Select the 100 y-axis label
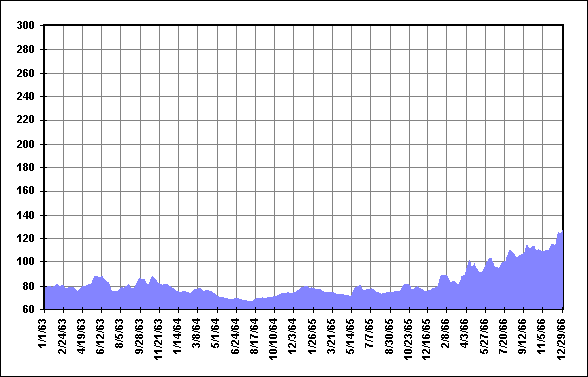The height and width of the screenshot is (377, 588). [26, 262]
